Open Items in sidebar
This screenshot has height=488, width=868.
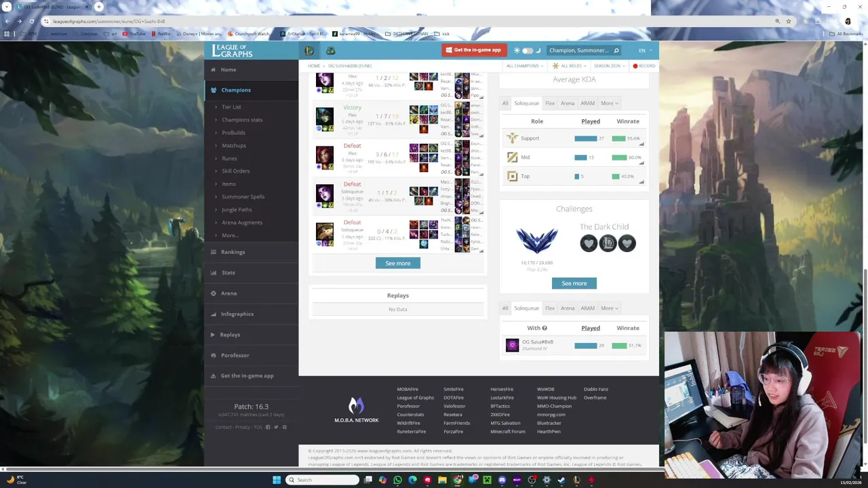(x=229, y=184)
